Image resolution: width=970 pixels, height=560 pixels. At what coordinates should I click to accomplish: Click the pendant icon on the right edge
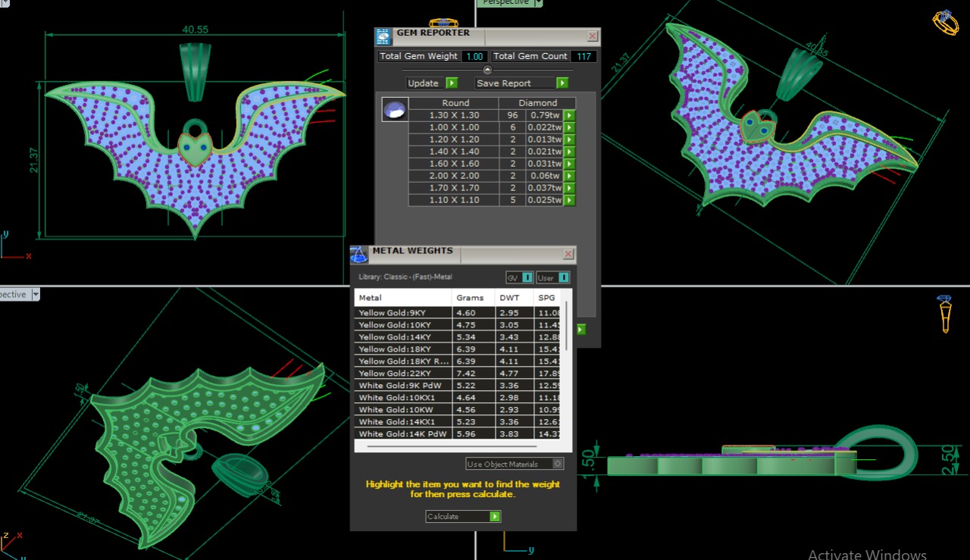click(945, 314)
